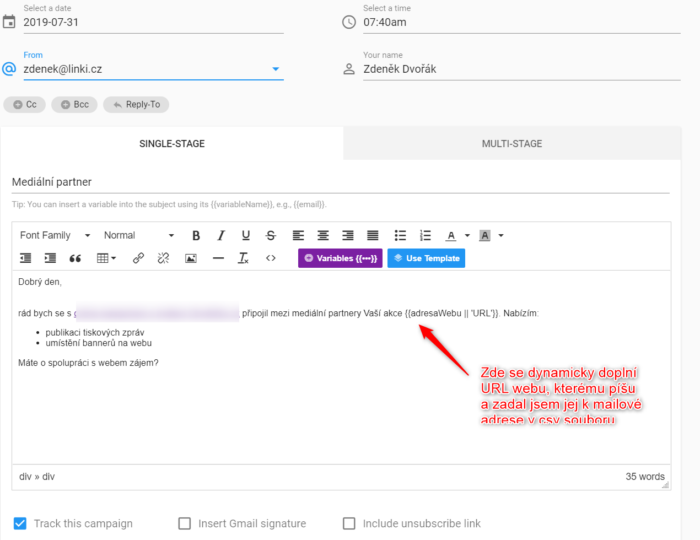
Task: Click the 'umístění bannerů na webu' bullet
Action: pos(98,343)
